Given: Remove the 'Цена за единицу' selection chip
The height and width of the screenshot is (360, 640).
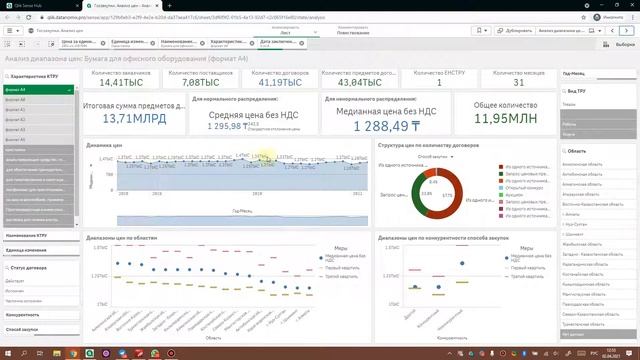Looking at the screenshot, I should pyautogui.click(x=103, y=43).
